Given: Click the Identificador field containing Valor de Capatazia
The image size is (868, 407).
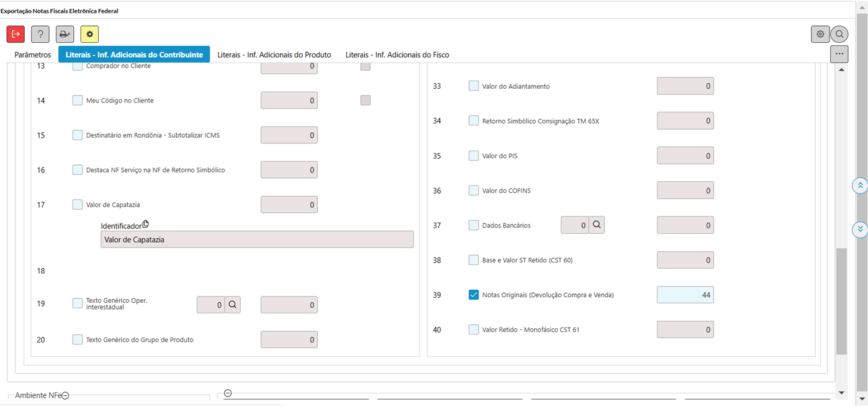Looking at the screenshot, I should [x=257, y=239].
